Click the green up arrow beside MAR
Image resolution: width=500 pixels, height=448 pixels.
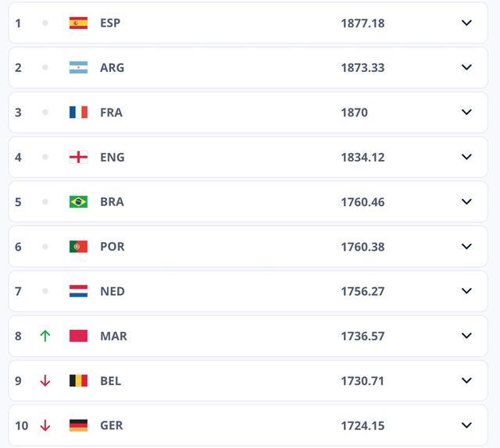click(45, 336)
